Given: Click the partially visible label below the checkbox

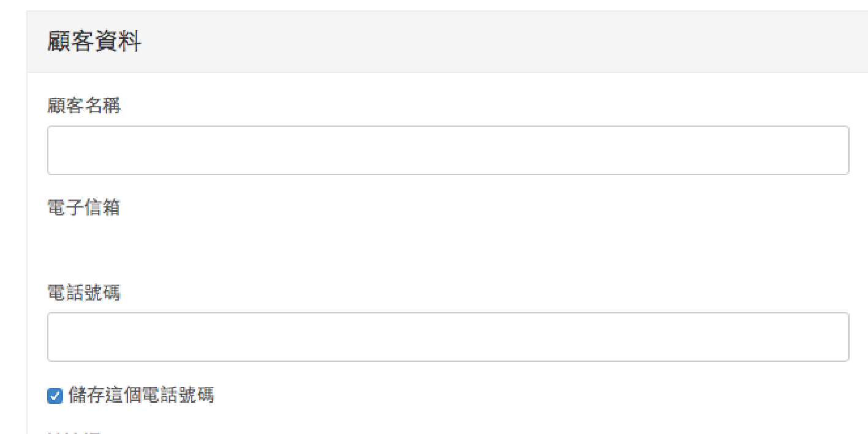Looking at the screenshot, I should point(74,431).
